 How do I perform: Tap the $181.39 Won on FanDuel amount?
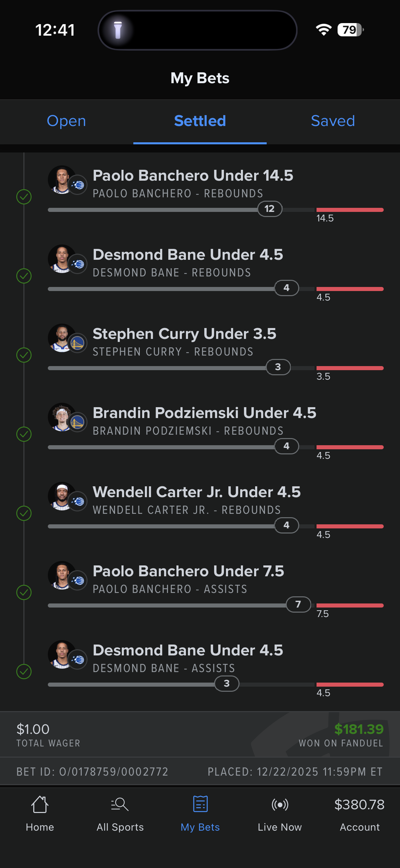pos(359,729)
